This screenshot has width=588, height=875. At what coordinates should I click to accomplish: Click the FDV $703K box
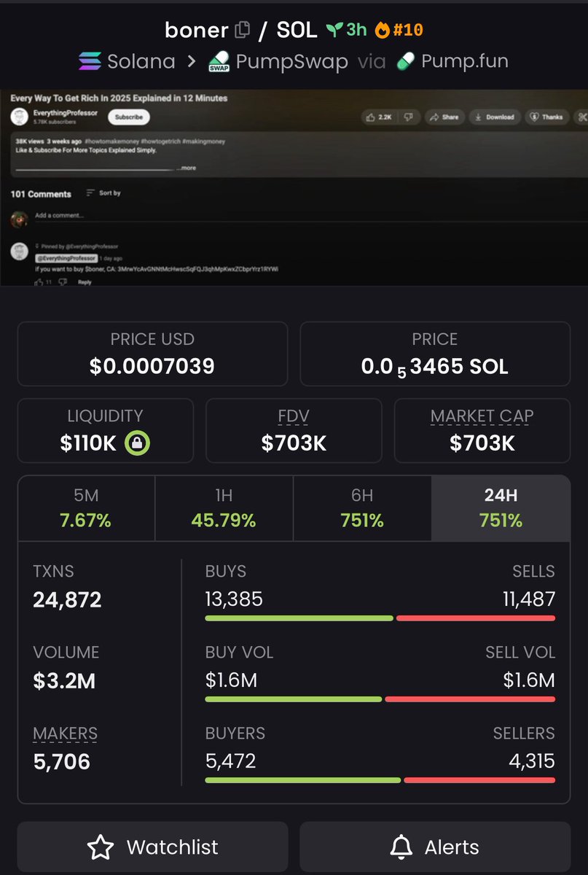click(x=294, y=430)
